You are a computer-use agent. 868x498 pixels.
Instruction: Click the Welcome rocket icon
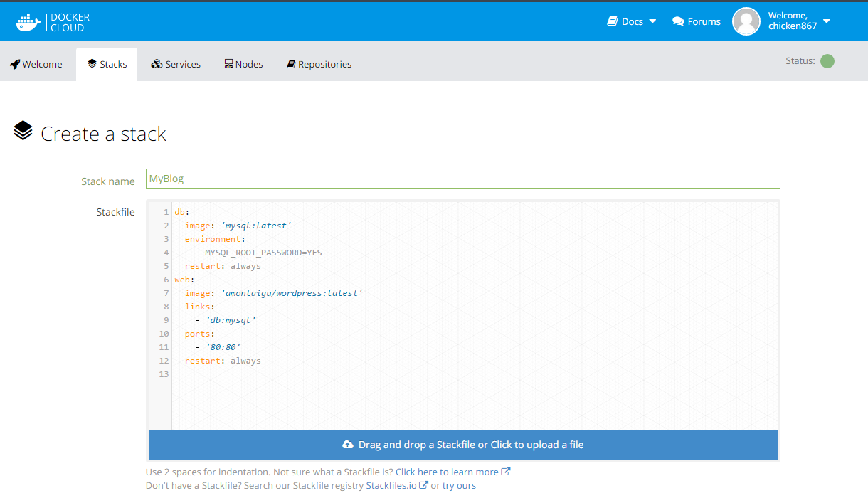point(15,64)
